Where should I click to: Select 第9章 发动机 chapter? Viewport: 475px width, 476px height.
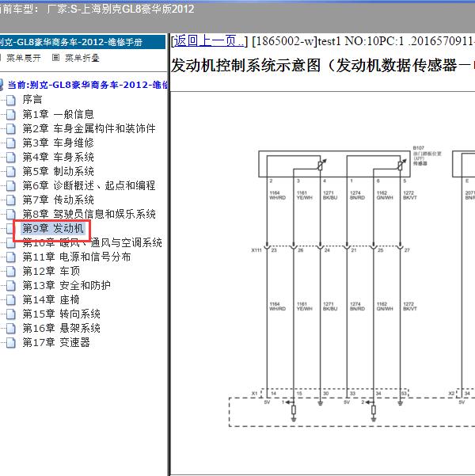[53, 228]
